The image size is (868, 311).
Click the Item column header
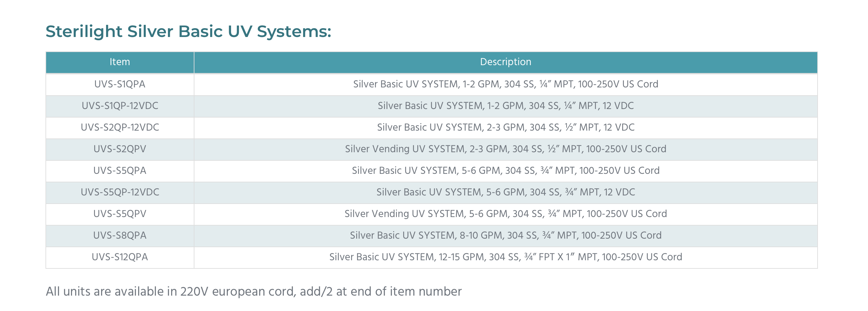[119, 62]
